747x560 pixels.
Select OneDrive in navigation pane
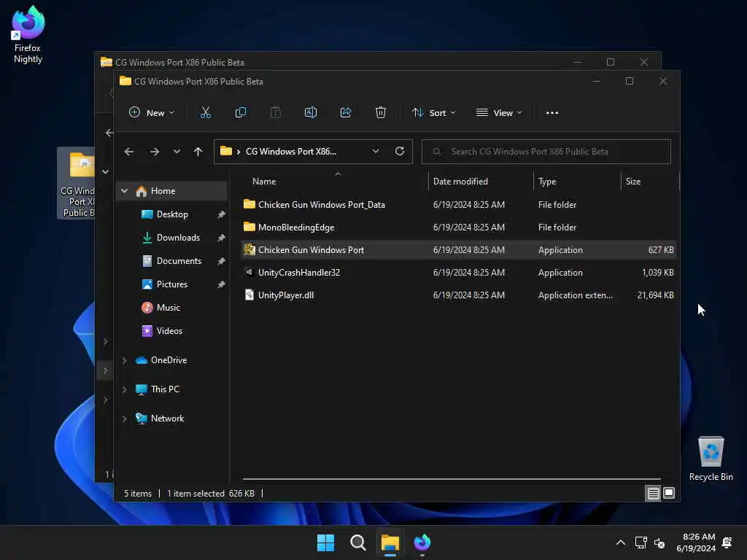169,360
